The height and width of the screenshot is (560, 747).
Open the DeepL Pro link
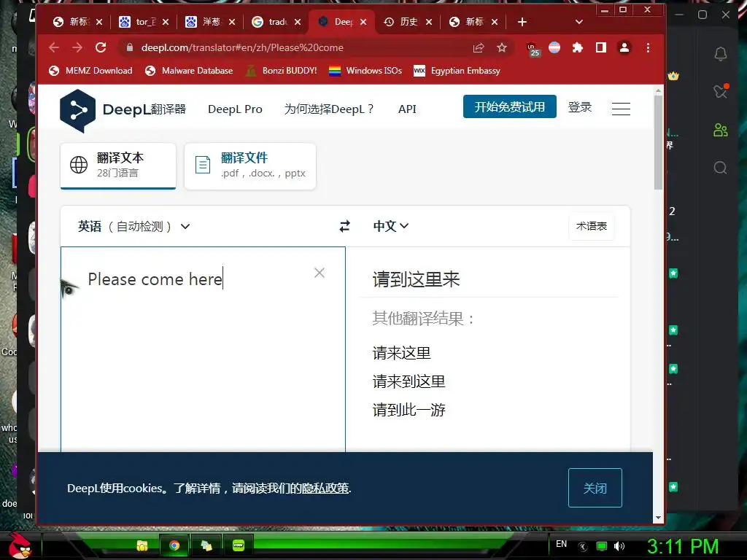236,109
